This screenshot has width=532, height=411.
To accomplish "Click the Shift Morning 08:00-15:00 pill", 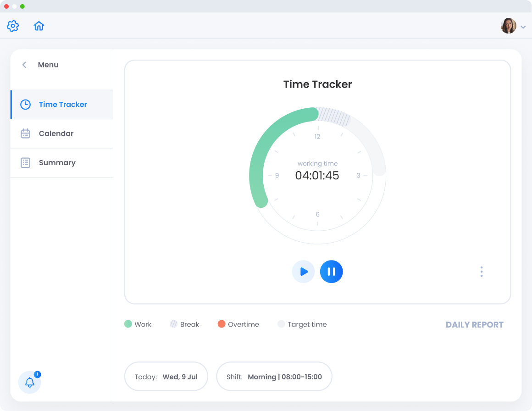I will [x=274, y=377].
